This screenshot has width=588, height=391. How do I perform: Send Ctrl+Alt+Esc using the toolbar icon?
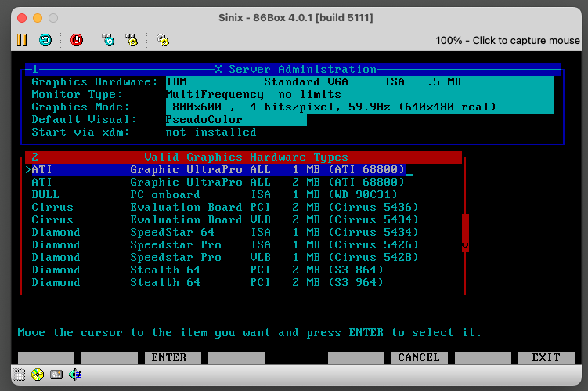[x=132, y=39]
